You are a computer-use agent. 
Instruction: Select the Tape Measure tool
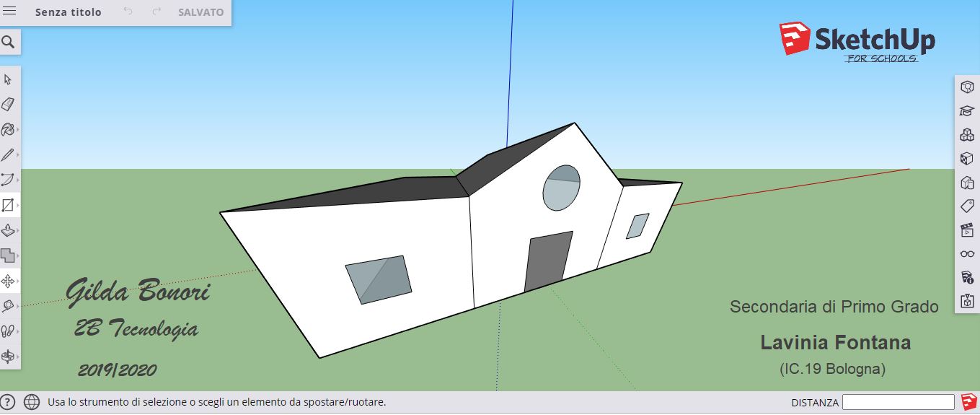tap(8, 306)
